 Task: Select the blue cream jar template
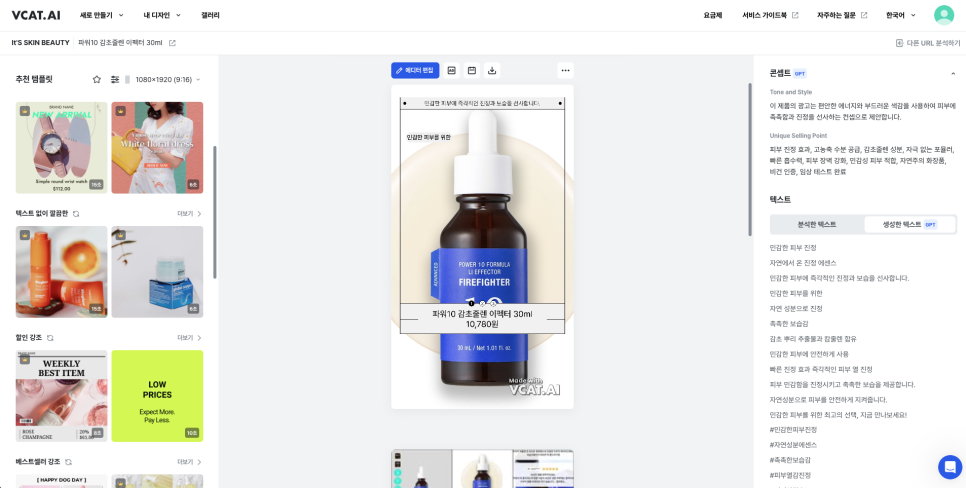(x=157, y=272)
